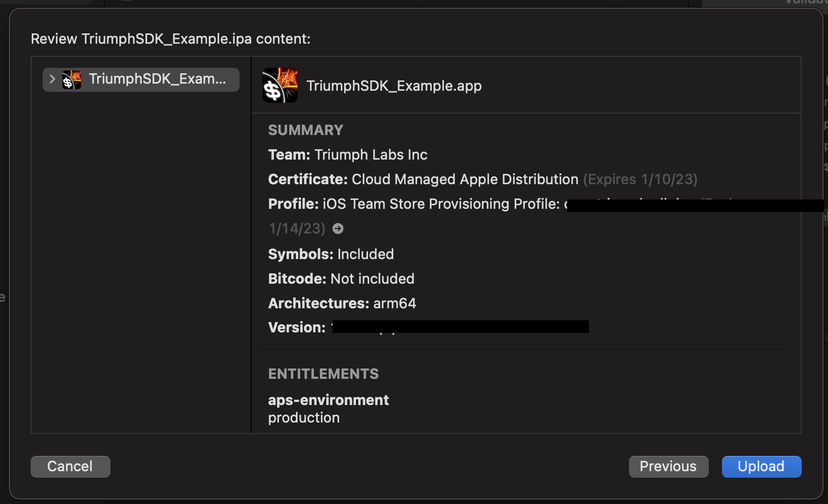
Task: Click the Symbols: Included line
Action: pos(331,254)
